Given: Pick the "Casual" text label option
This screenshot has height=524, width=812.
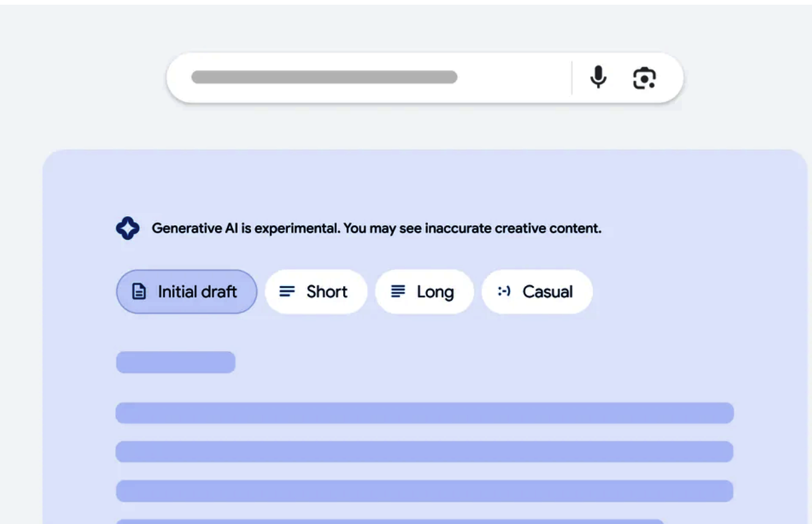Looking at the screenshot, I should [548, 292].
